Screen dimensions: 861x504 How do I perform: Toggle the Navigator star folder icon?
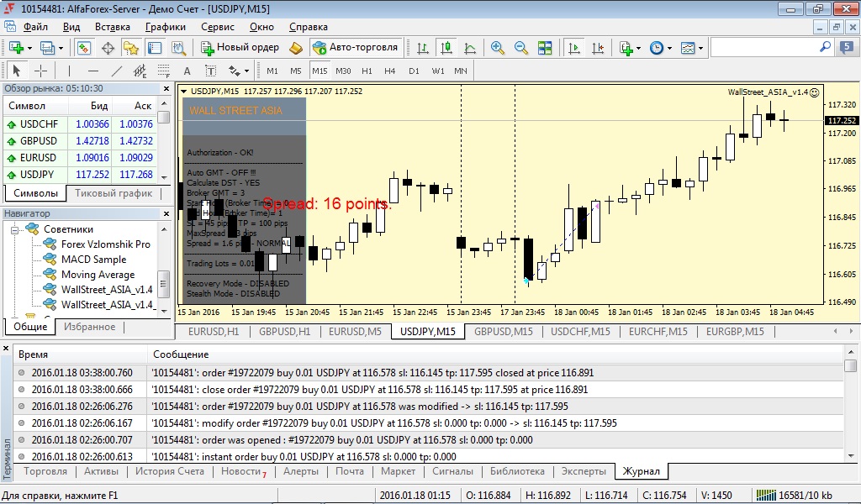coord(131,48)
